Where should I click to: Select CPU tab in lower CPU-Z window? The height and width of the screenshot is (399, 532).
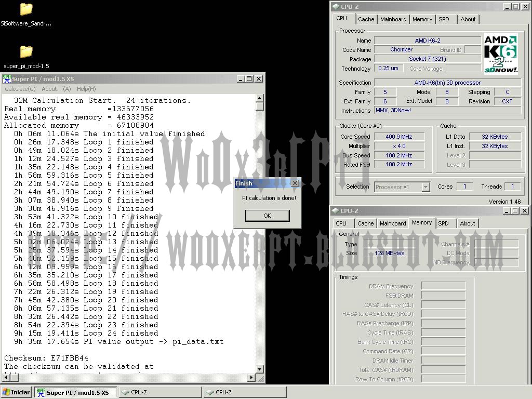(x=341, y=223)
